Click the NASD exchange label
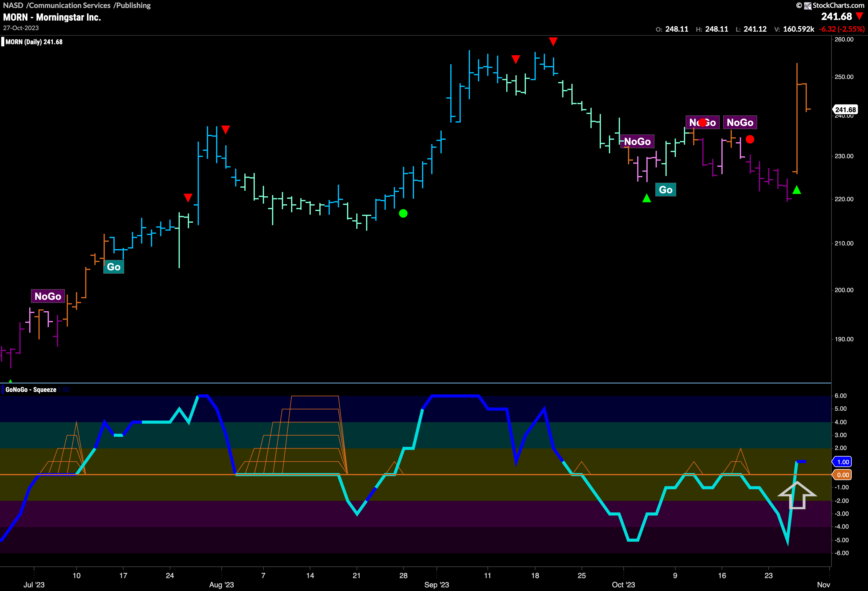 [13, 5]
